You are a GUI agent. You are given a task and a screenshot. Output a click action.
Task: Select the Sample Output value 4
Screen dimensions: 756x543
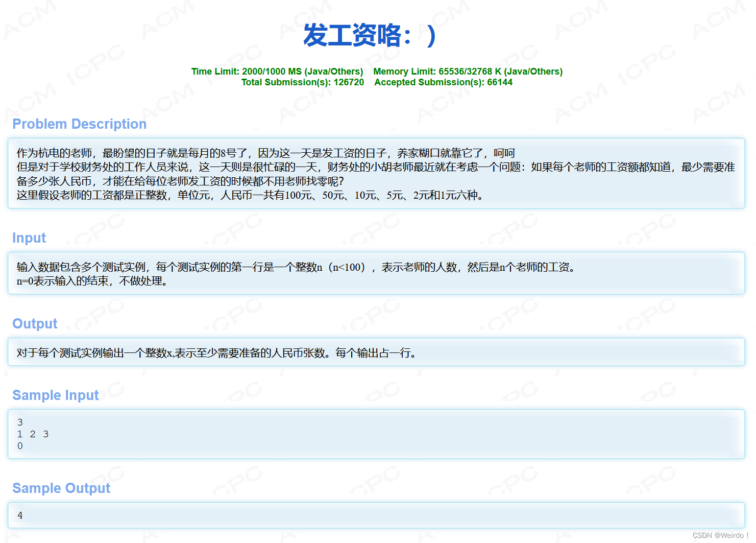[x=20, y=515]
